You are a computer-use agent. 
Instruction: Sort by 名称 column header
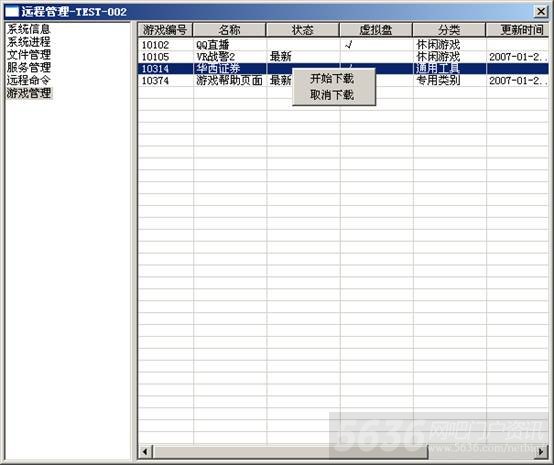coord(229,30)
